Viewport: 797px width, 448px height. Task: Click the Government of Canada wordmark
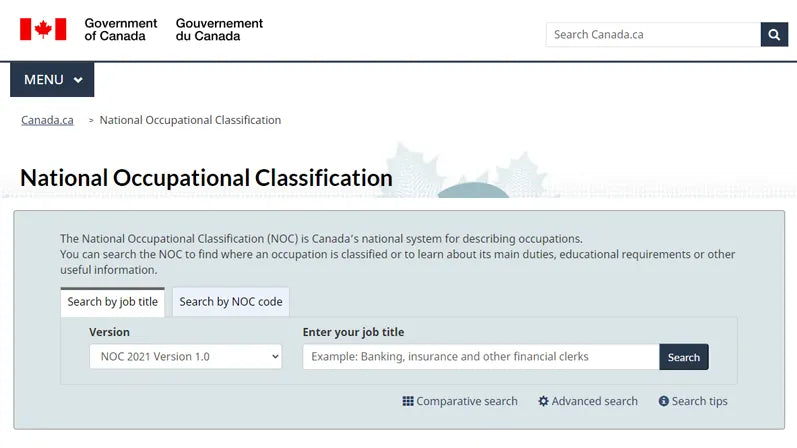point(120,30)
